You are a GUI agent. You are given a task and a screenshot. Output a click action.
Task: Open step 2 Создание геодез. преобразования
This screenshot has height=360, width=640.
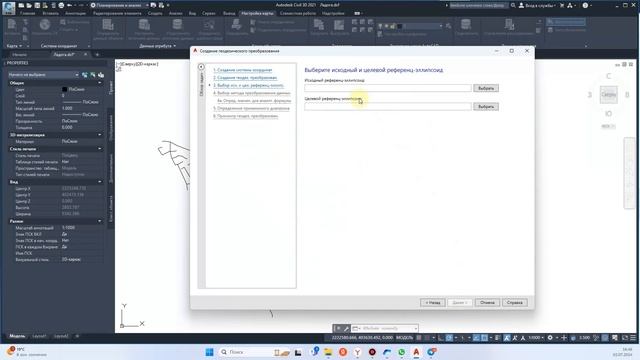[x=245, y=78]
